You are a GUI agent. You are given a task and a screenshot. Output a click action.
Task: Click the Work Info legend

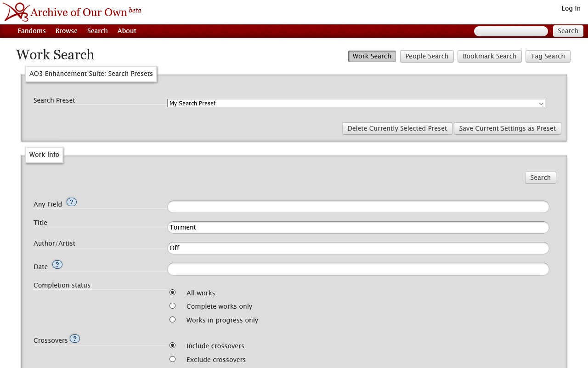click(x=44, y=155)
